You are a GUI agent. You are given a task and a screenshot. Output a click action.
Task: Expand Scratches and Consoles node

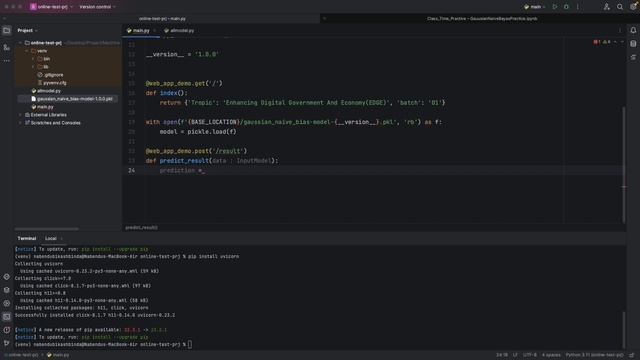(x=20, y=123)
